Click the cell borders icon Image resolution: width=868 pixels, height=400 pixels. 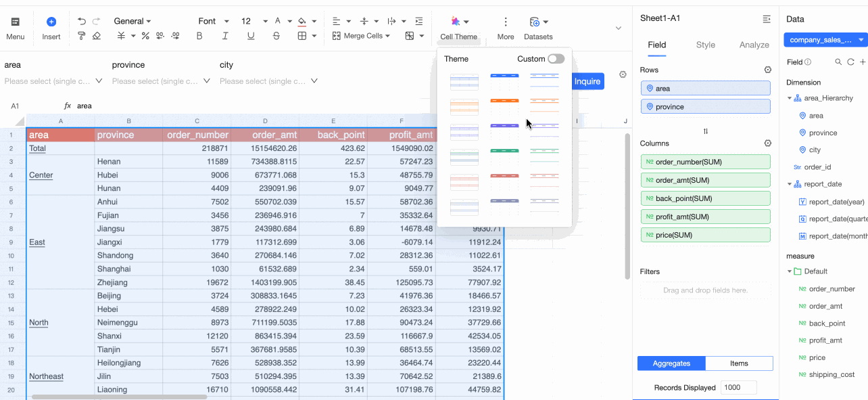point(302,36)
